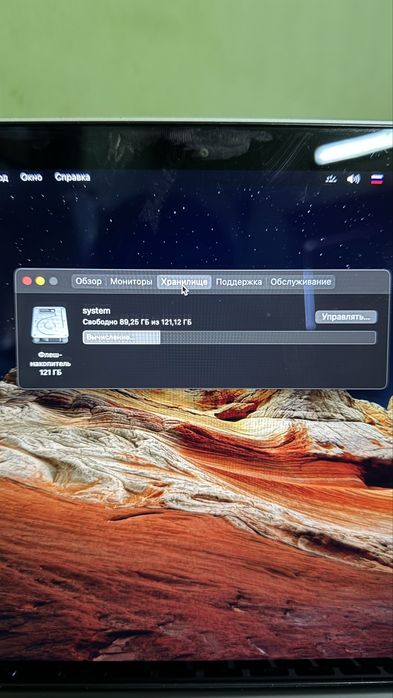
Task: Close the system information window
Action: (x=27, y=281)
